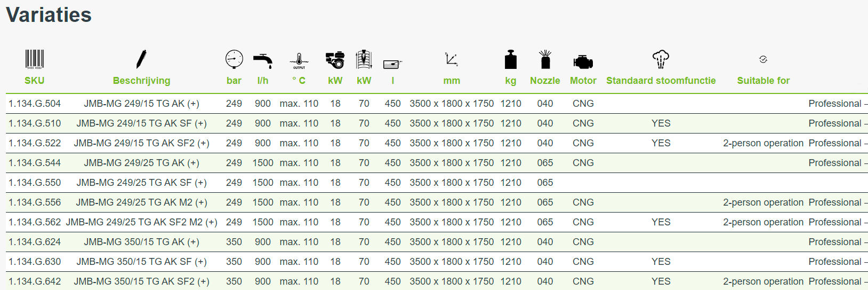Click the Motor engine icon
Image resolution: width=868 pixels, height=290 pixels.
(x=583, y=62)
